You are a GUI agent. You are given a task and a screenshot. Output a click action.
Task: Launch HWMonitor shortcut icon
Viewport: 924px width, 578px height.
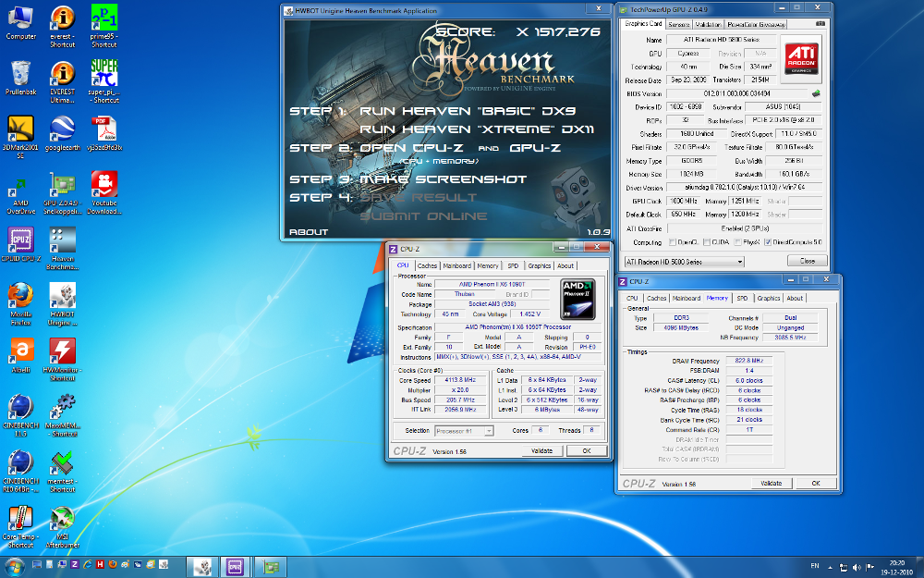click(x=63, y=360)
